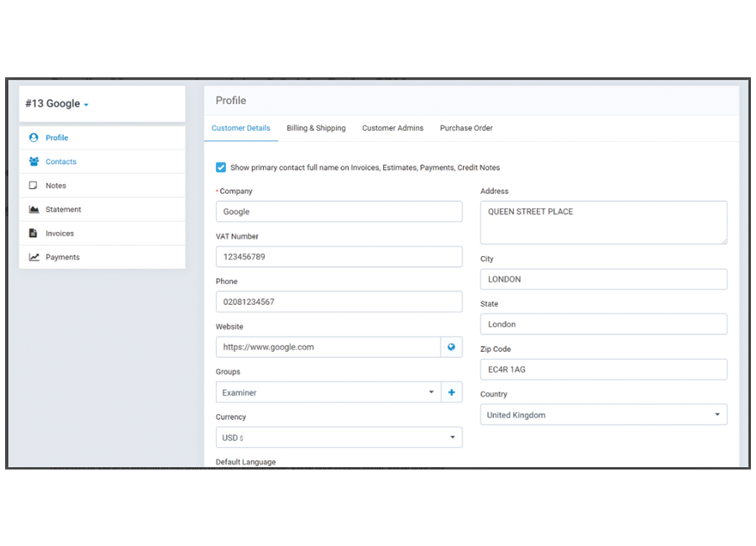Click the Address text area

tap(603, 223)
